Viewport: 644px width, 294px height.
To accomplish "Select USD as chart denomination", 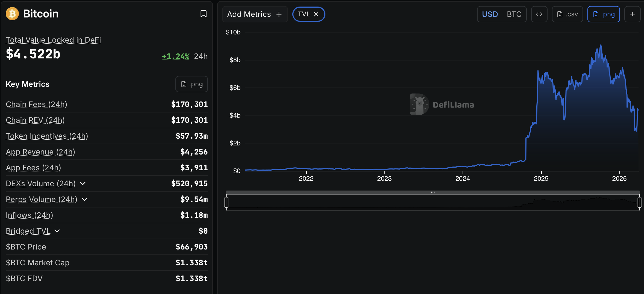I will (490, 14).
